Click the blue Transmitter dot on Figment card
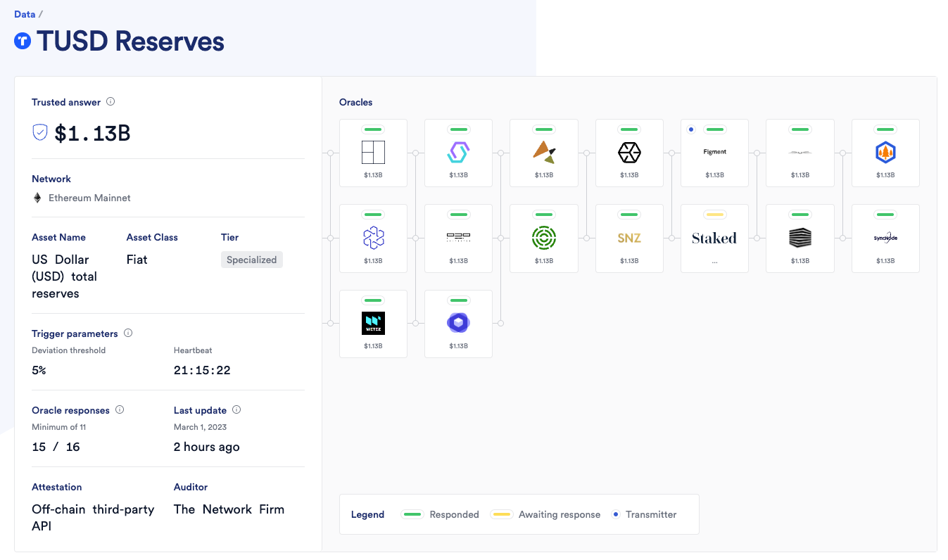 click(x=691, y=129)
